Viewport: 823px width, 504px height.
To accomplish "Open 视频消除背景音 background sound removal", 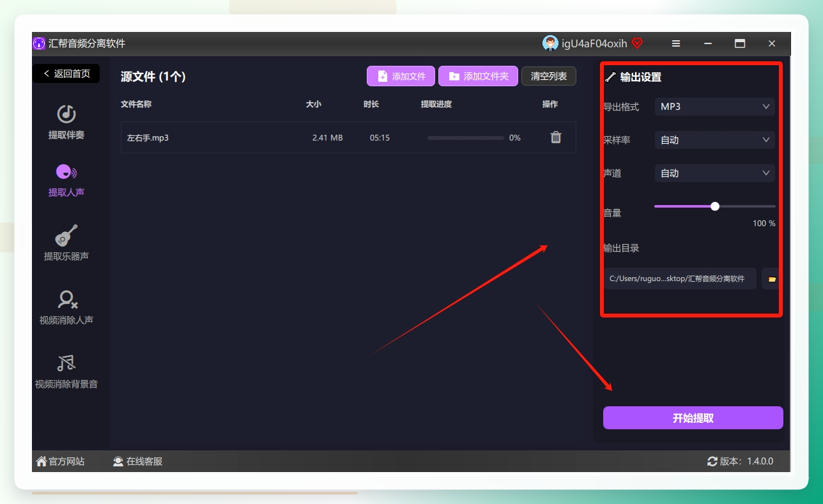I will point(66,372).
